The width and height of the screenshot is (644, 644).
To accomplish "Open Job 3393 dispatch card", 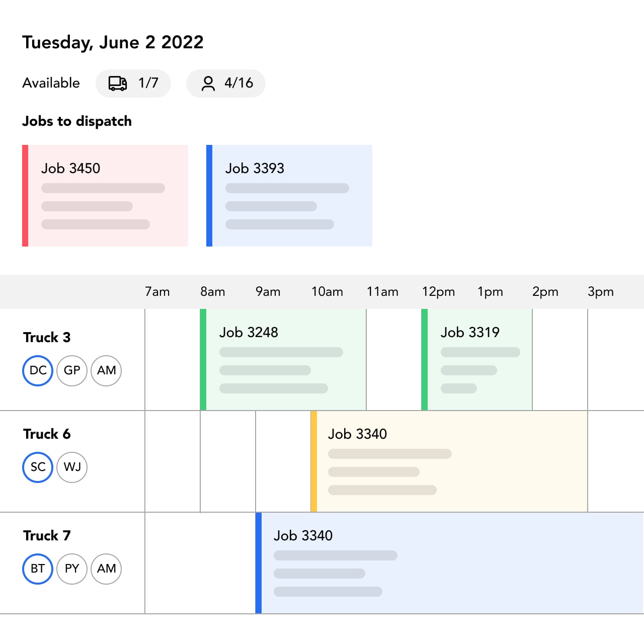I will (289, 196).
